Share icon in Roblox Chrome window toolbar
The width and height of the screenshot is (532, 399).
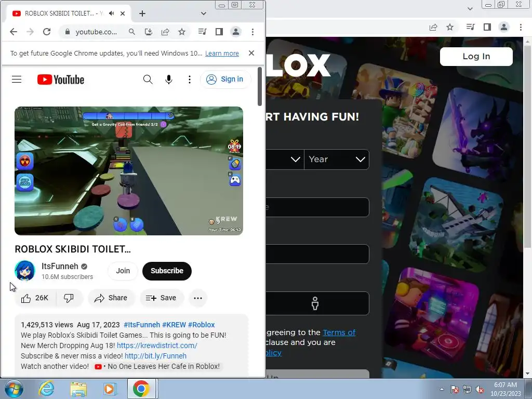coord(433,27)
